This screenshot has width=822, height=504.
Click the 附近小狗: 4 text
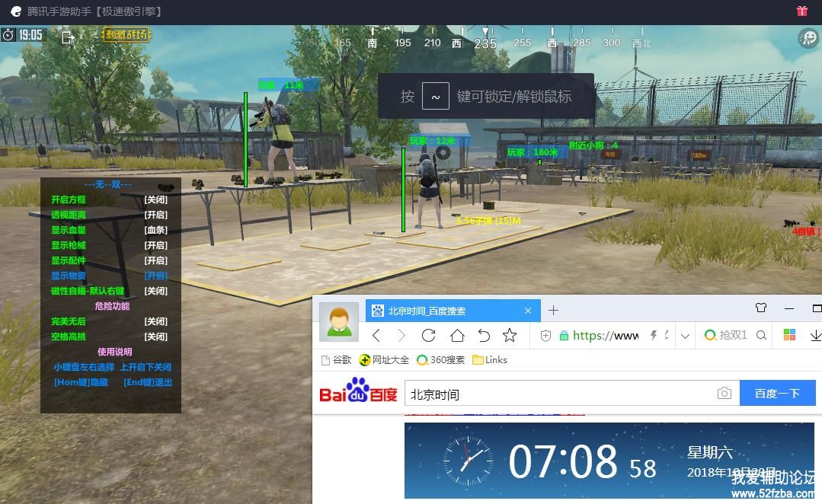(x=593, y=145)
